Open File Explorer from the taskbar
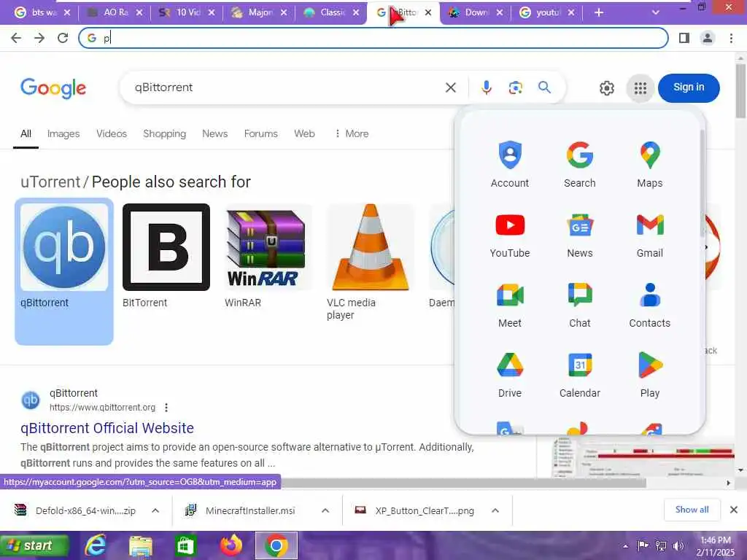Screen dimensions: 747x560 pos(141,546)
